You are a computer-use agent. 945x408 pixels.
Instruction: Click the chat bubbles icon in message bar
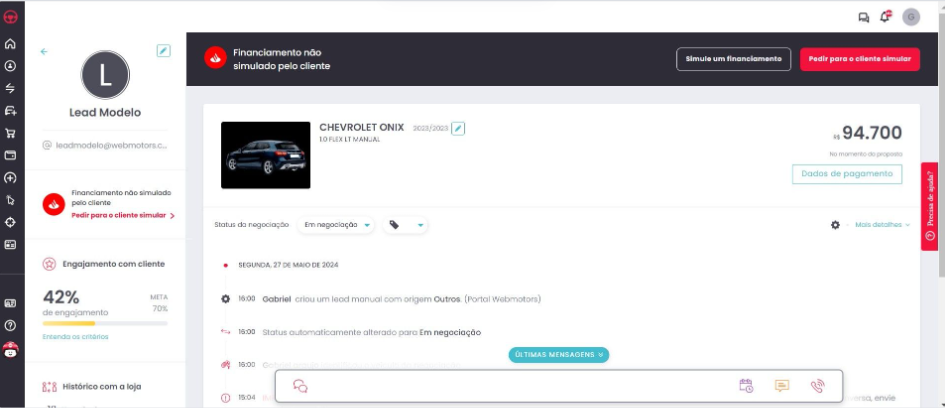[300, 386]
